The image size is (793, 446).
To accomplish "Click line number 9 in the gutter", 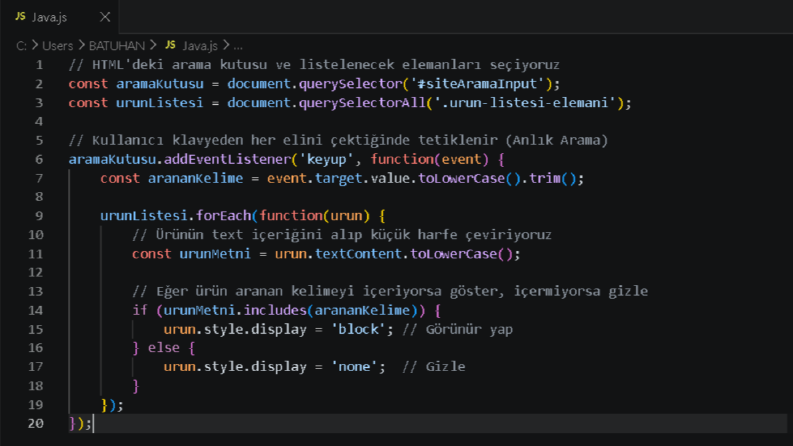I will click(39, 216).
